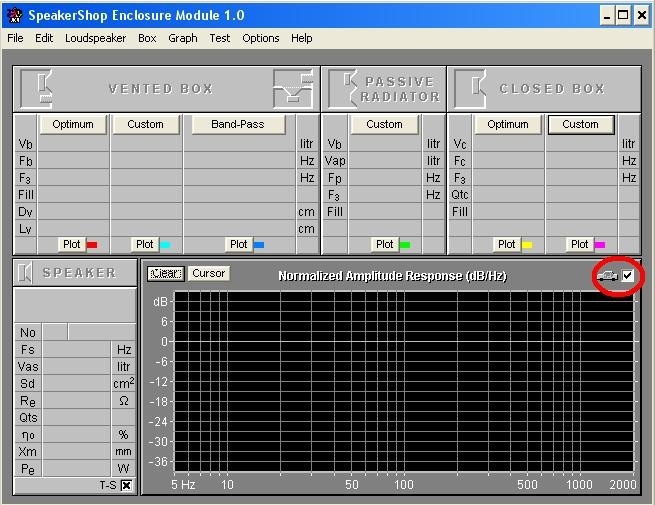This screenshot has height=505, width=655.
Task: Click the yellow color swatch for Closed Optimum plot
Action: coord(527,245)
